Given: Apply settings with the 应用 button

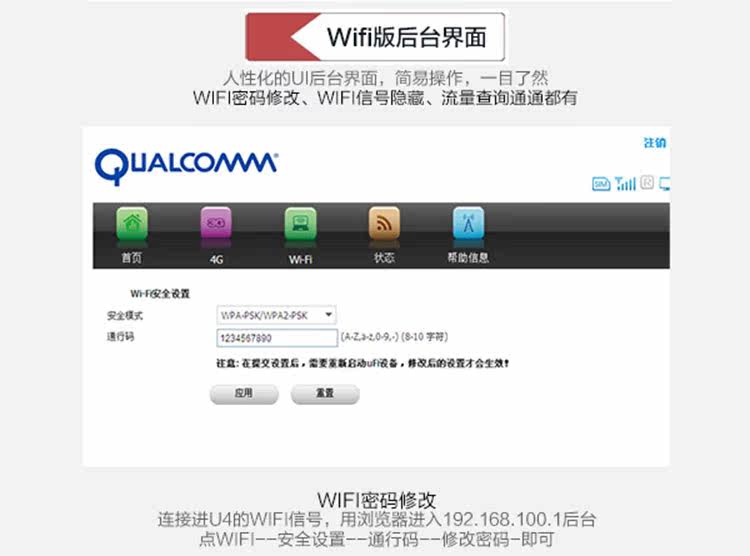Looking at the screenshot, I should [x=244, y=394].
